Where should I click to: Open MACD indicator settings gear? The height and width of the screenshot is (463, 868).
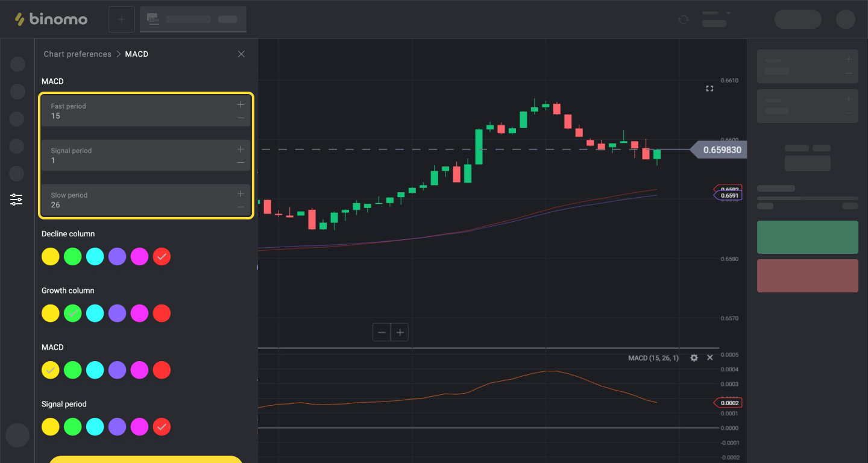click(694, 358)
